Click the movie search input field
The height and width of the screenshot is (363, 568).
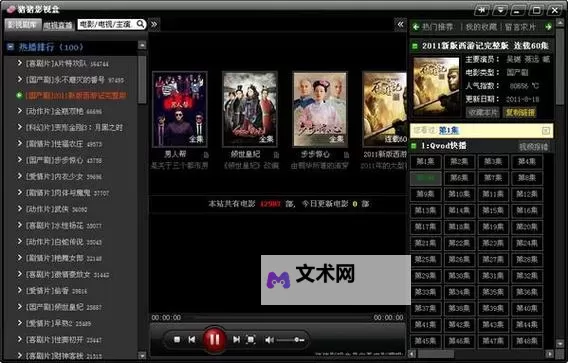tap(106, 24)
